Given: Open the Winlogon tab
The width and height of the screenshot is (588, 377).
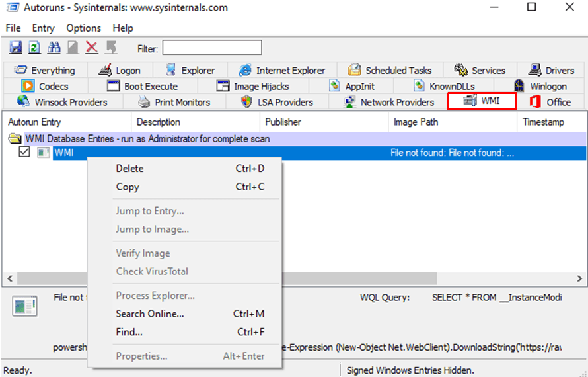Looking at the screenshot, I should tap(540, 86).
